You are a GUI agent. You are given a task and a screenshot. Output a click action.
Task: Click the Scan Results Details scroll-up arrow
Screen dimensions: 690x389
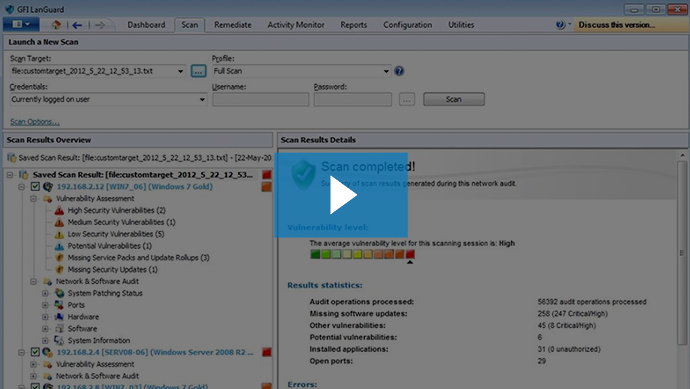(682, 156)
